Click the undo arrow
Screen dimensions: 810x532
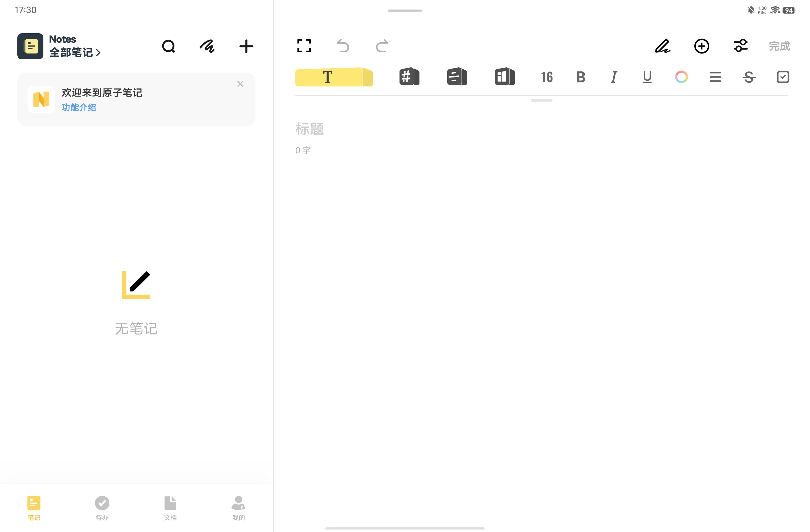point(343,46)
